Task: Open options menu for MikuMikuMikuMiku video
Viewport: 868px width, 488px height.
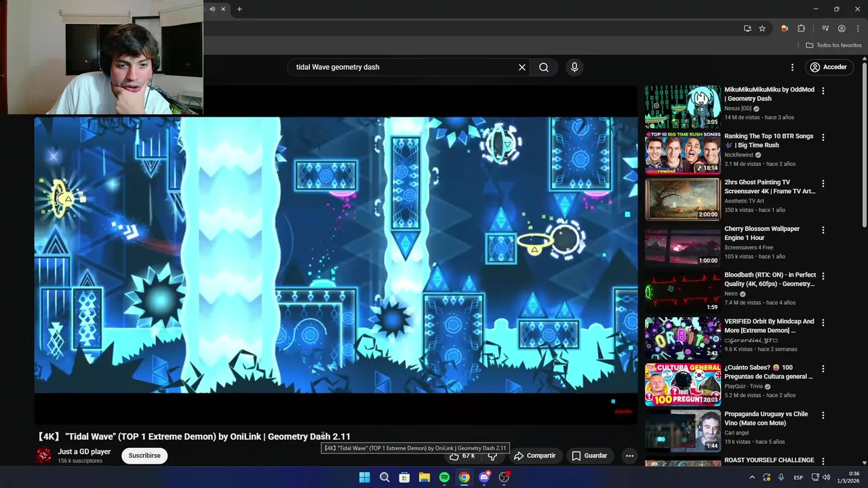Action: 823,91
